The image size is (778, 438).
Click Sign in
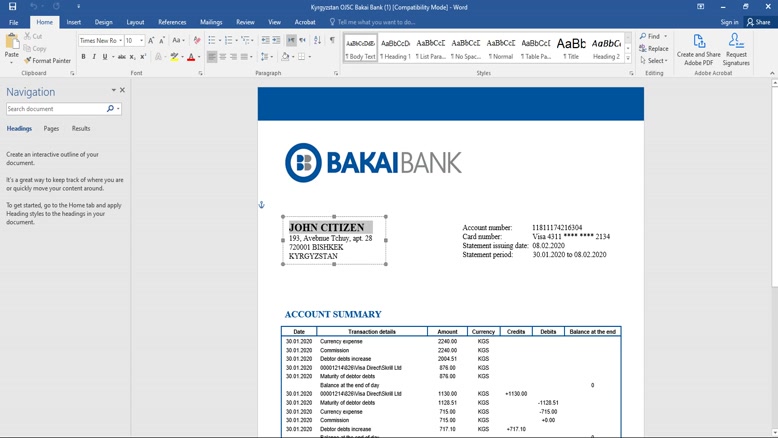729,22
